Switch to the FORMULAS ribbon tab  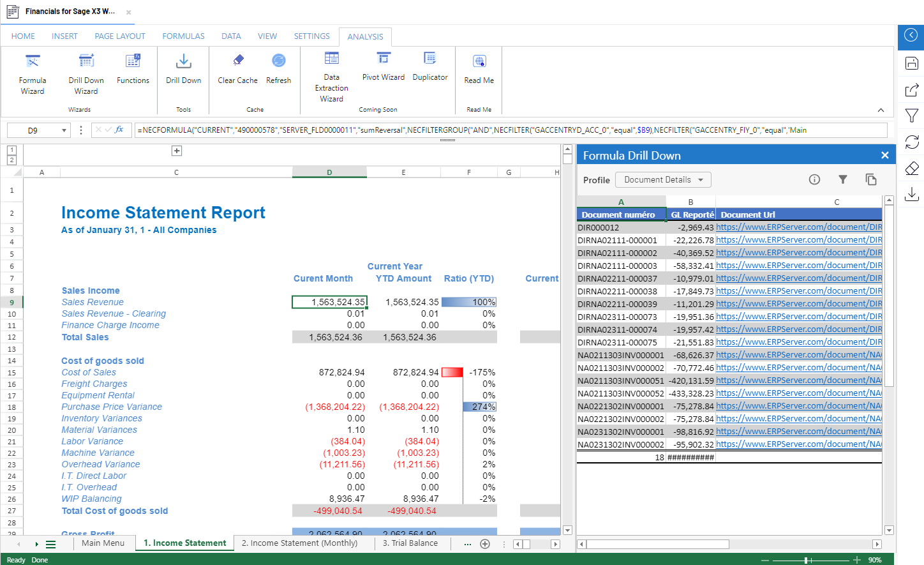tap(183, 36)
